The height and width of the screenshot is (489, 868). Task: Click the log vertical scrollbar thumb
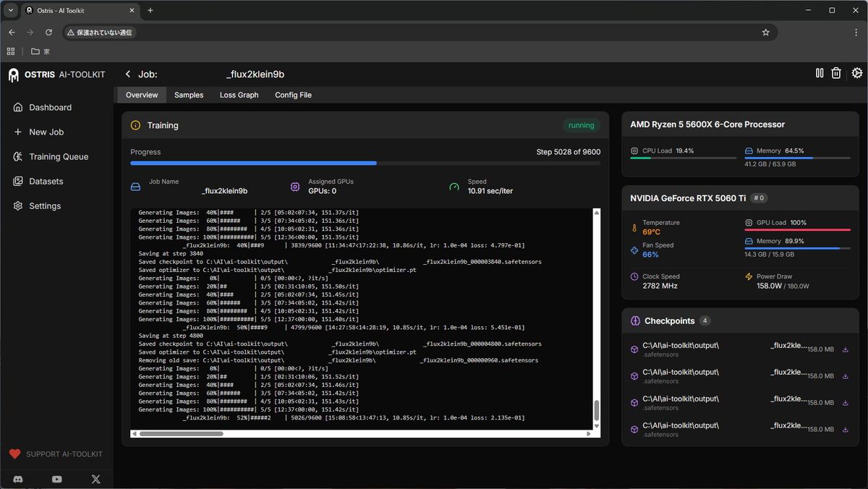pyautogui.click(x=597, y=410)
